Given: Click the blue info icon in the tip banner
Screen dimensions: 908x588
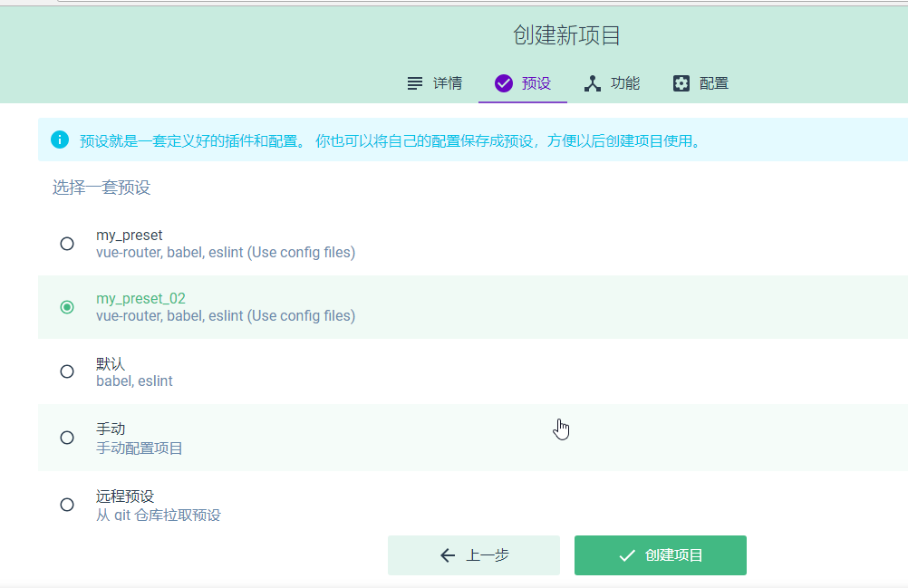Looking at the screenshot, I should click(61, 140).
